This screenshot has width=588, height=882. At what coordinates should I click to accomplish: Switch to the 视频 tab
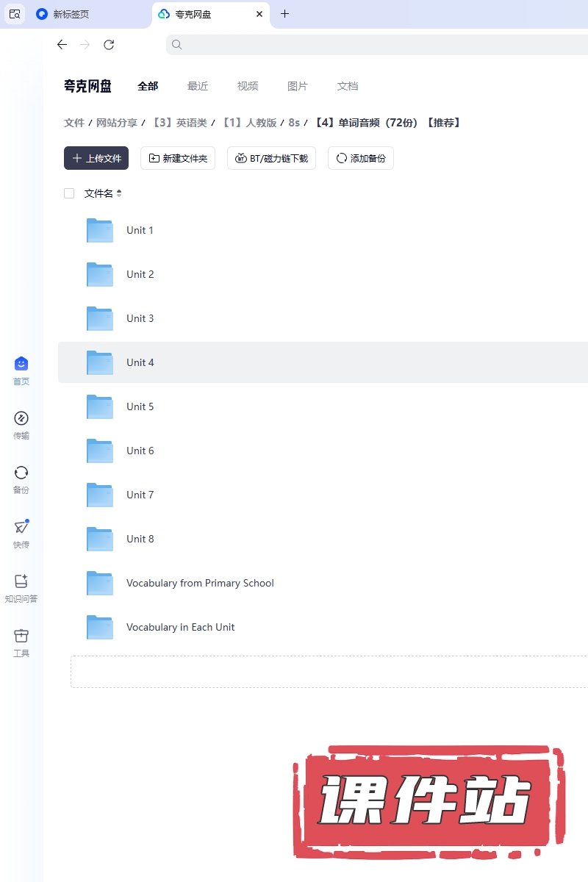(248, 86)
